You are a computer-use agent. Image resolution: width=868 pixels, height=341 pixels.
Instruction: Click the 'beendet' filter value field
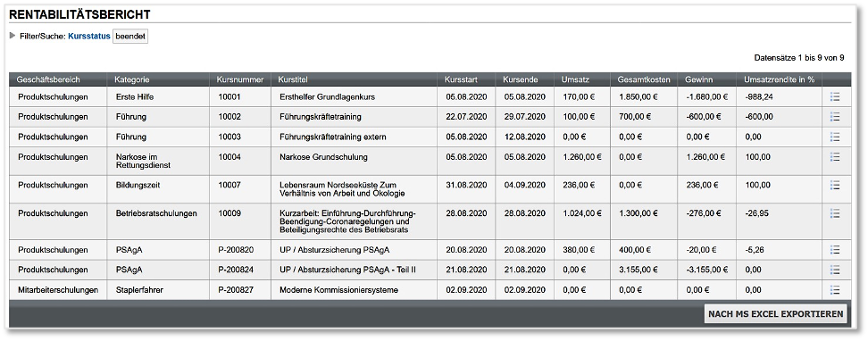click(x=130, y=37)
